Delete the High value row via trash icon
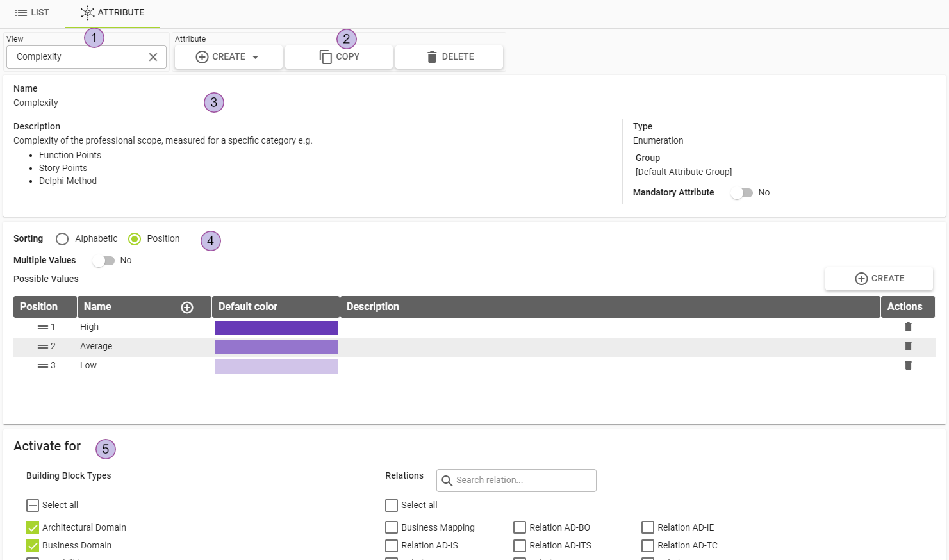Viewport: 949px width, 560px height. (907, 327)
